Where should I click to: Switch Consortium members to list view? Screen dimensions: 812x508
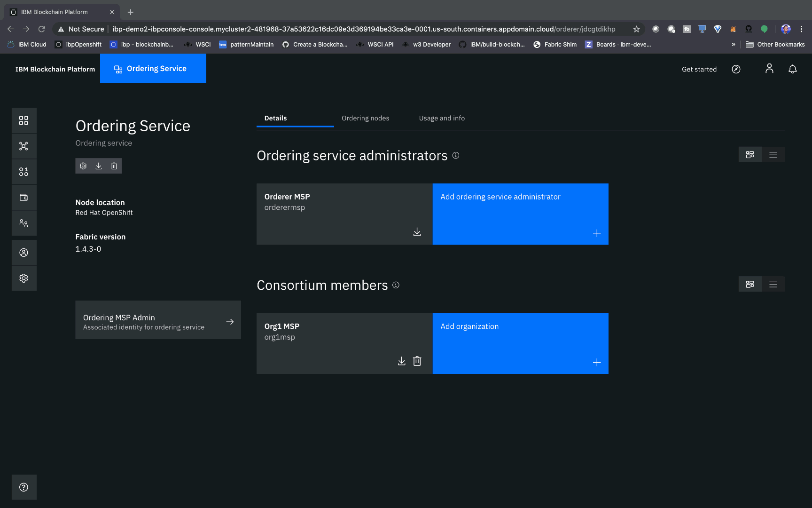pyautogui.click(x=773, y=284)
